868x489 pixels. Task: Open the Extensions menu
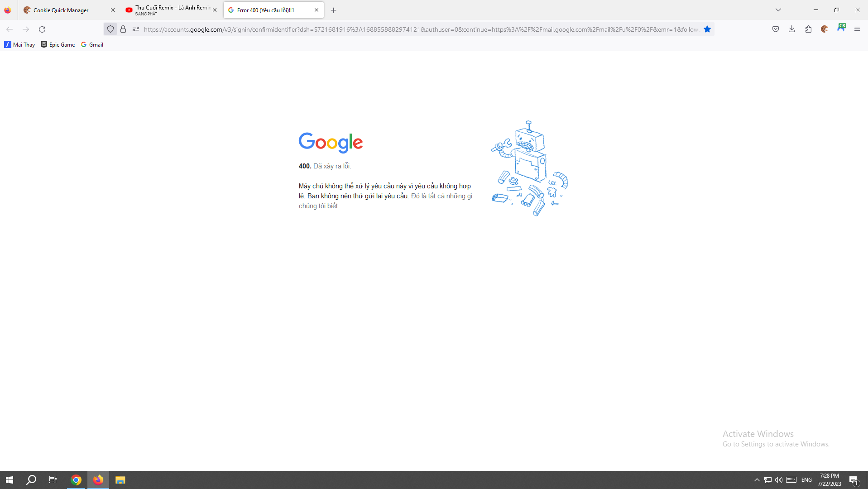coord(808,29)
